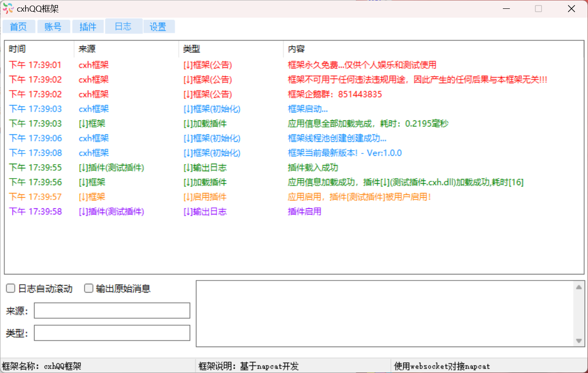
Task: Select the 日志 tab
Action: coord(123,27)
